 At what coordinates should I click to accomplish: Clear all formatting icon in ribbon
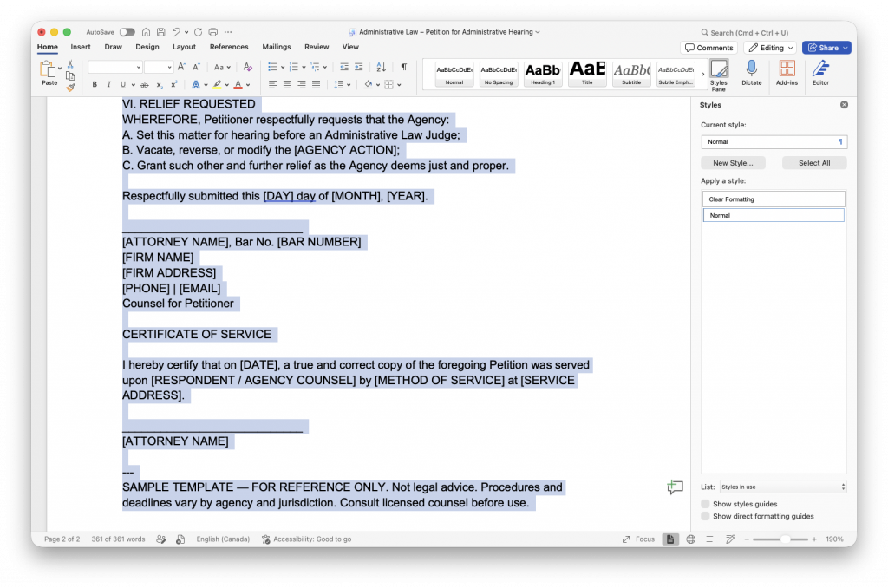247,67
